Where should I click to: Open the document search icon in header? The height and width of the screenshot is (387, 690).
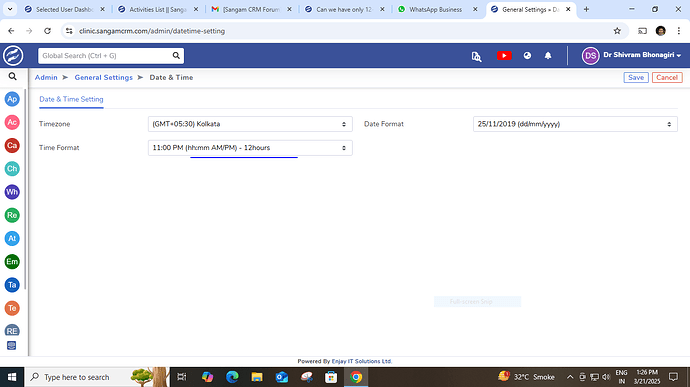coord(476,56)
